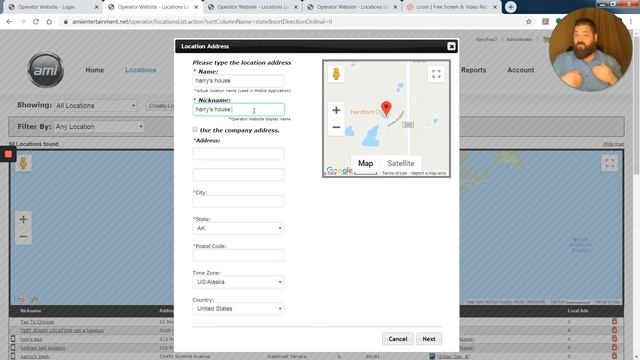Enable Use the company address checkbox
640x360 pixels.
(x=195, y=130)
